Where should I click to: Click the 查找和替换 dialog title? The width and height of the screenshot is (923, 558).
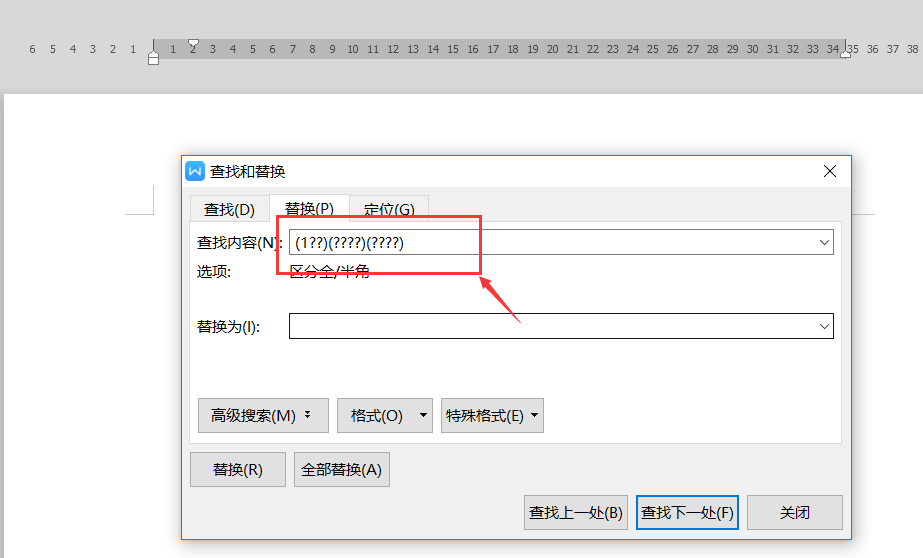[x=247, y=172]
